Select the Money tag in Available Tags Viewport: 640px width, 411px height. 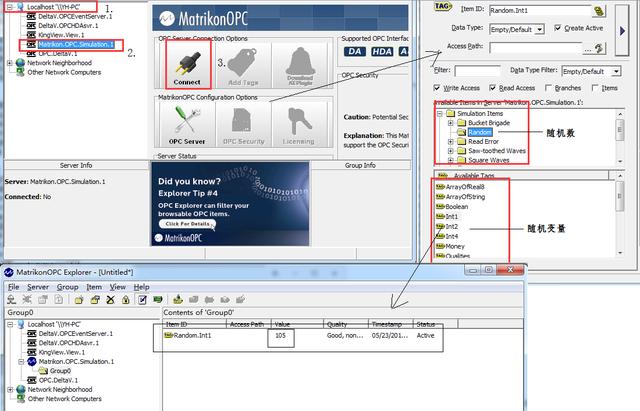(x=455, y=246)
